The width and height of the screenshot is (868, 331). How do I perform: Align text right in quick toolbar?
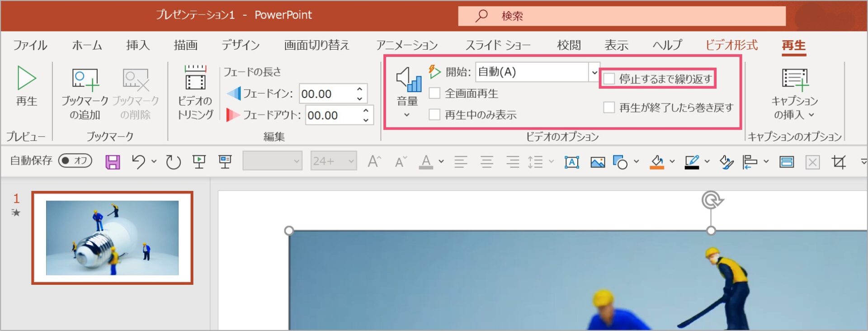(513, 161)
